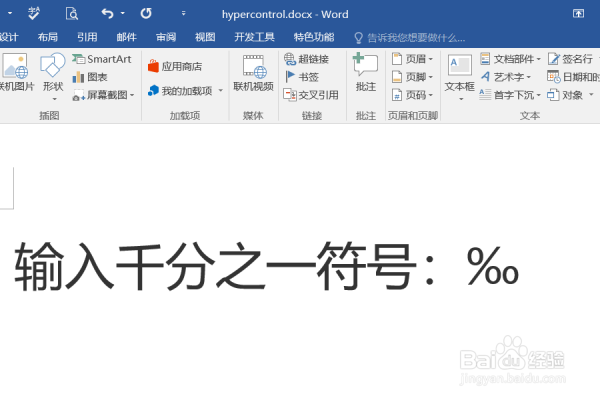Add a new comment with 批注
Screen dimensions: 600x400
[x=365, y=73]
